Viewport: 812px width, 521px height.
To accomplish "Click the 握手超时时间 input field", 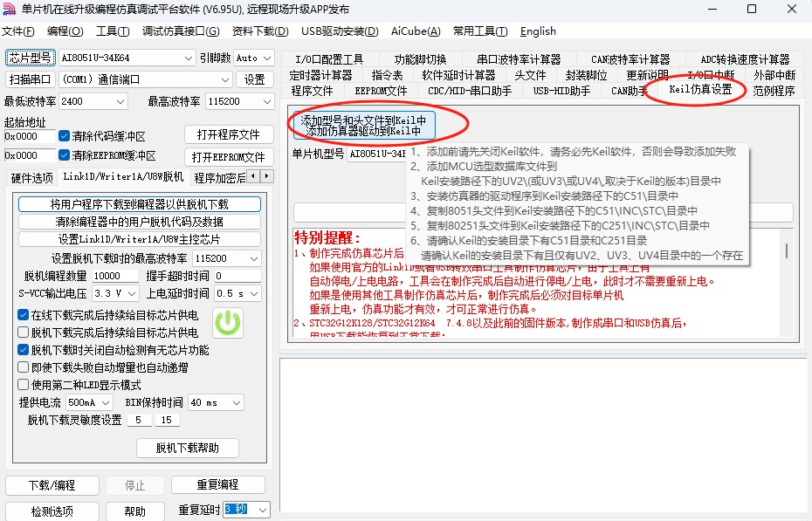I will tap(237, 276).
